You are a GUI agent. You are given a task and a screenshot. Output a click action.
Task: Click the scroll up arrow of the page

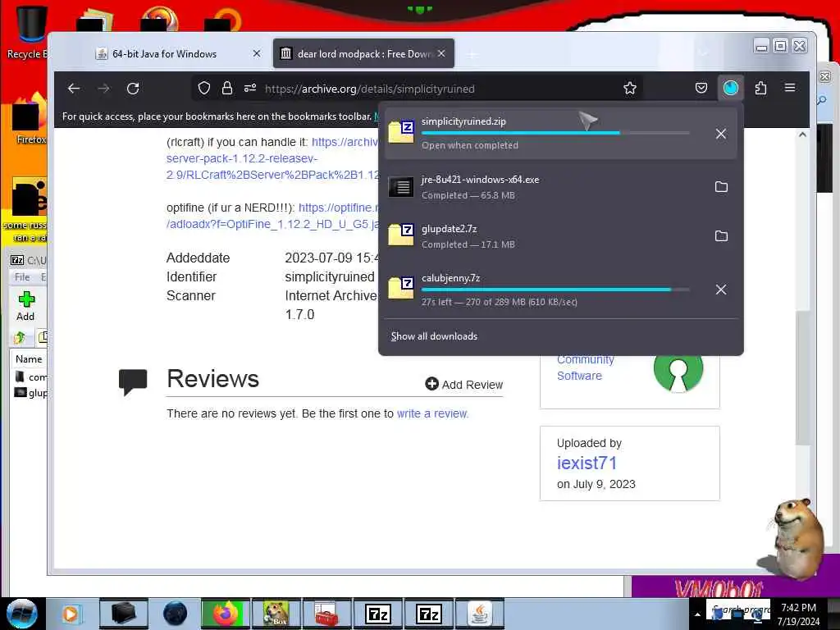(802, 135)
